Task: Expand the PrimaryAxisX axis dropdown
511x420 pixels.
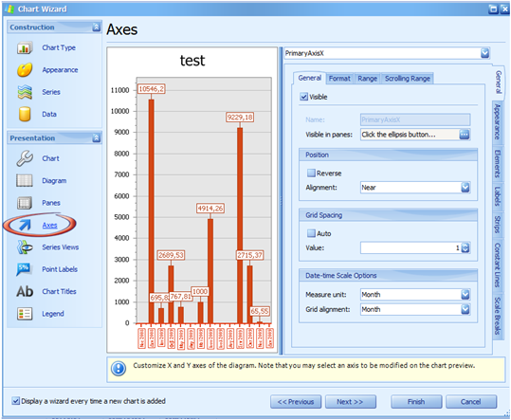Action: [x=485, y=53]
